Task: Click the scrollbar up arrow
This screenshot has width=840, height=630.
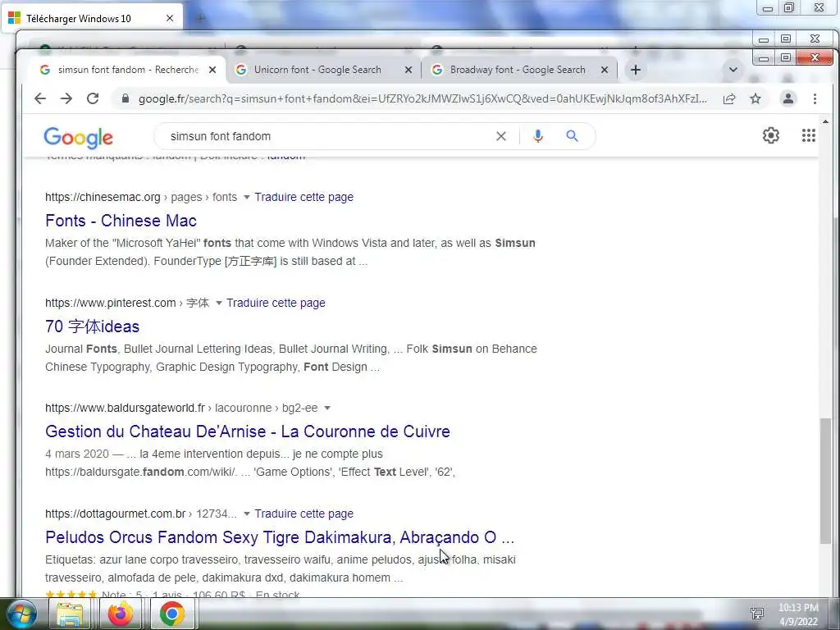Action: tap(825, 121)
